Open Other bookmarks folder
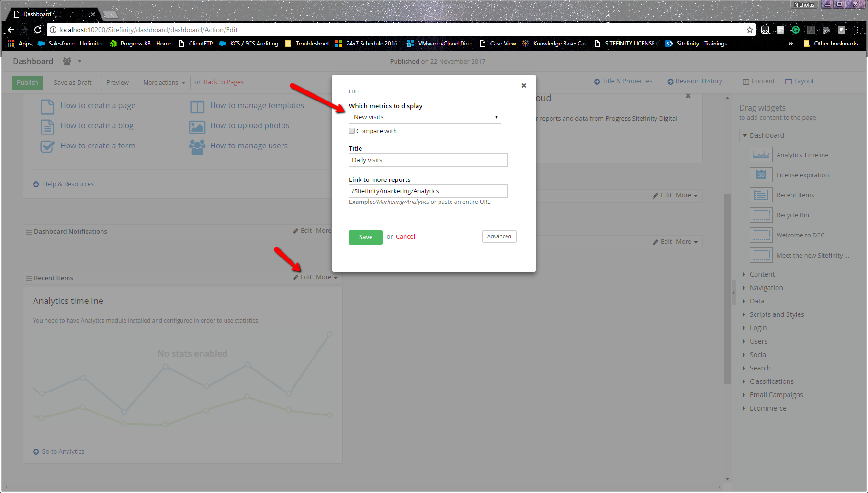 (831, 44)
